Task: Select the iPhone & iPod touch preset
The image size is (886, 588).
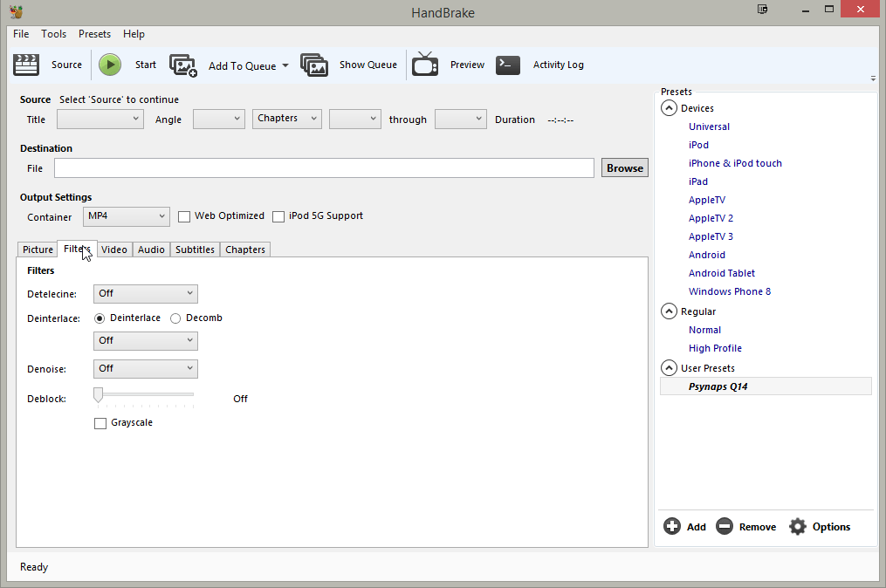Action: coord(735,163)
